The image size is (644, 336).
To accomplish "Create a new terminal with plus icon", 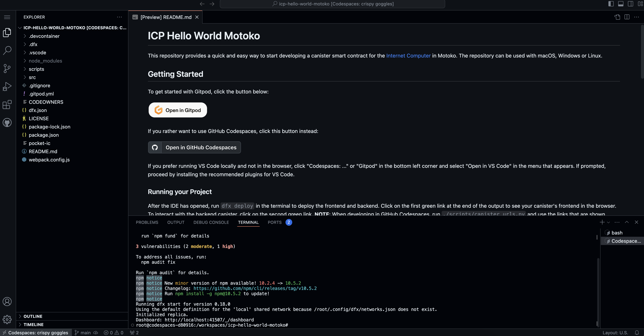I will point(602,222).
